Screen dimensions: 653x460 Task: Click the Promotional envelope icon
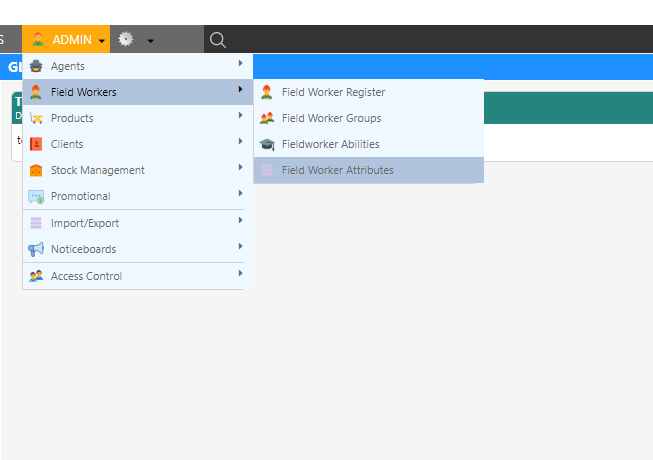pyautogui.click(x=36, y=196)
